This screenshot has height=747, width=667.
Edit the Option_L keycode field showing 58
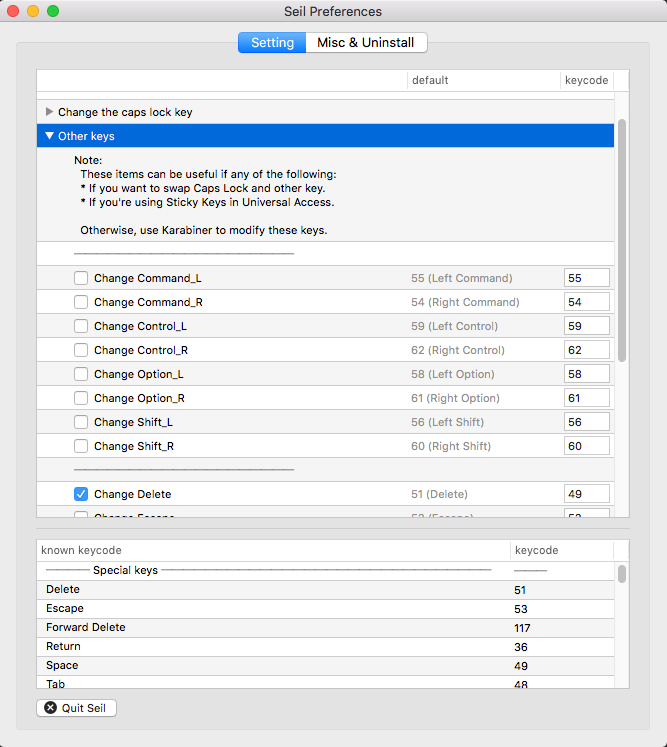pyautogui.click(x=586, y=374)
